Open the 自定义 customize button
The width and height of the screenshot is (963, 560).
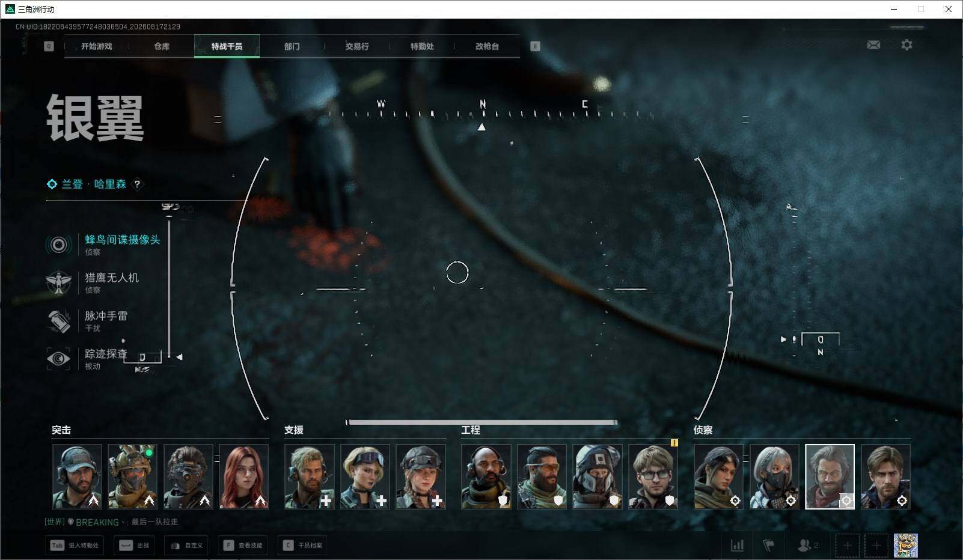[187, 546]
